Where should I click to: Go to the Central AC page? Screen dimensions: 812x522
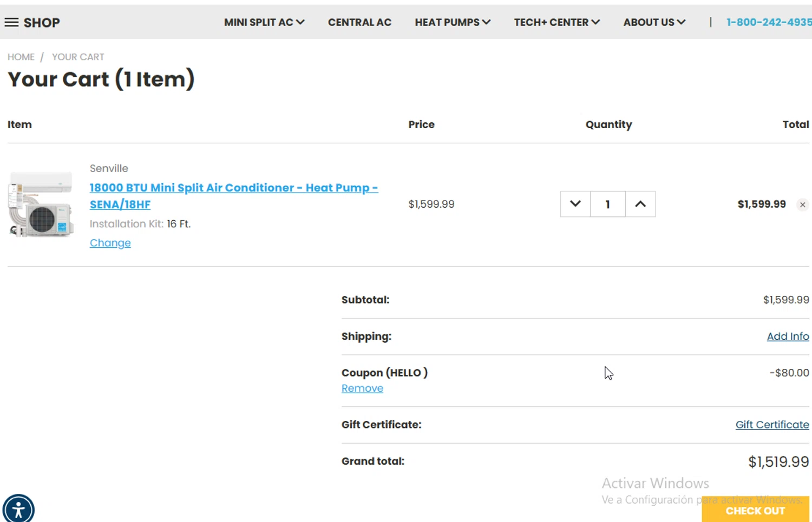359,22
